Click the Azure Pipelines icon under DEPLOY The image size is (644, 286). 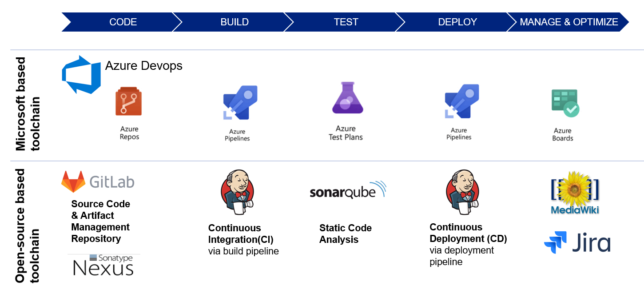click(462, 101)
